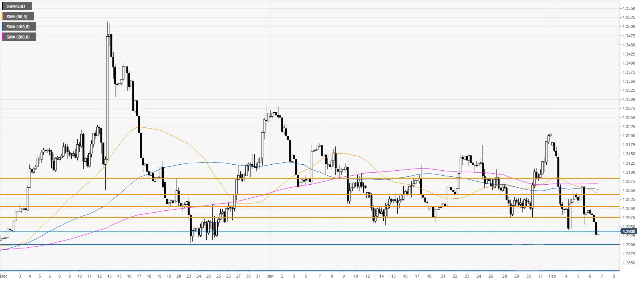Click the latest candle near 1.2938

[598, 232]
